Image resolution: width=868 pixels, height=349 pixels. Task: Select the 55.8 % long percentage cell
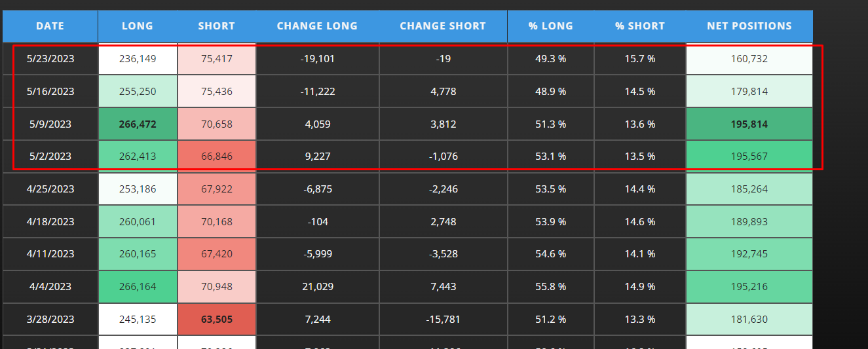[x=551, y=287]
